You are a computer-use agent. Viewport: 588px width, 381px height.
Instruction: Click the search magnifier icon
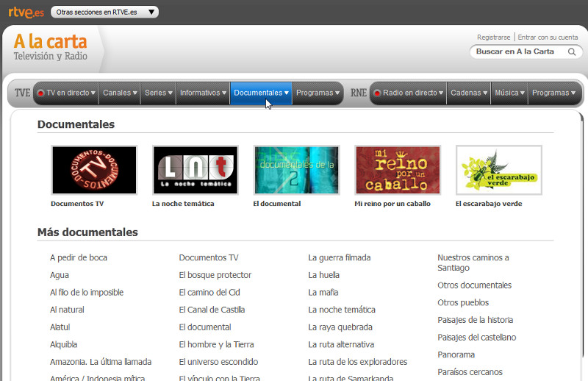572,51
